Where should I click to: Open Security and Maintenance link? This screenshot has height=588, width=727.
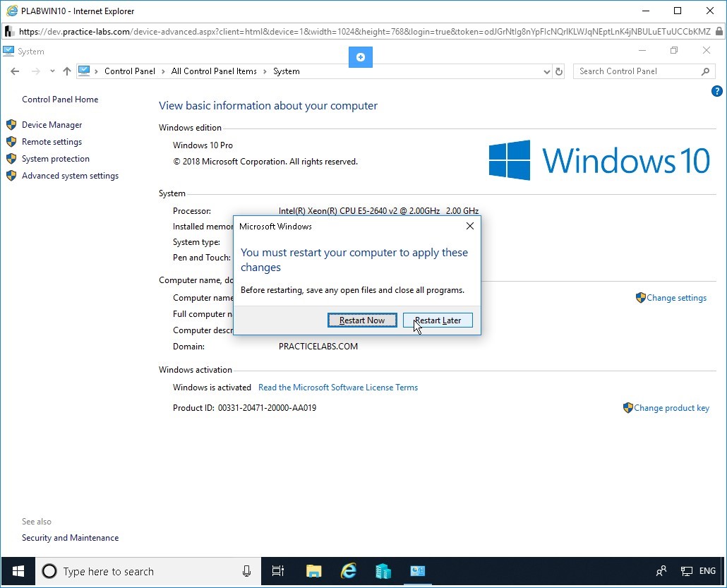70,537
